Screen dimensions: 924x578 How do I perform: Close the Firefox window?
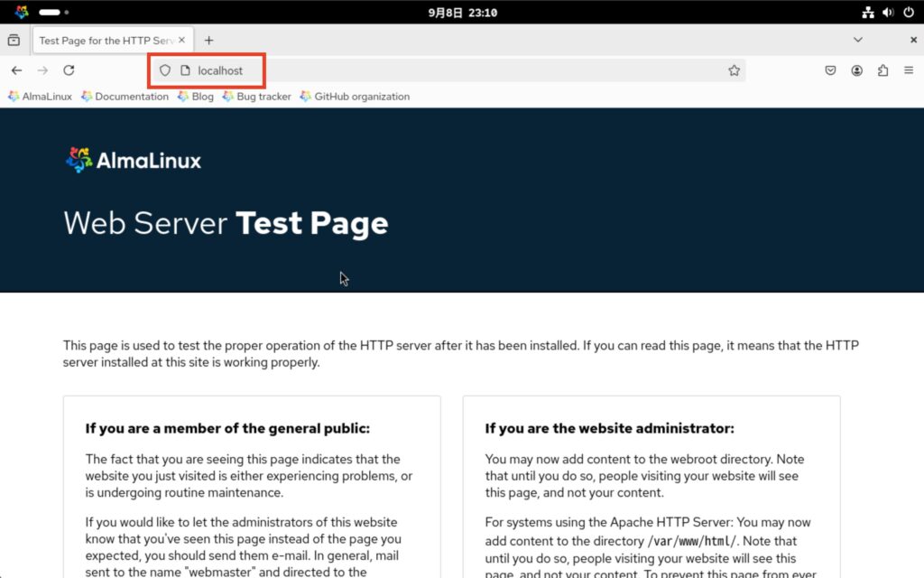913,40
